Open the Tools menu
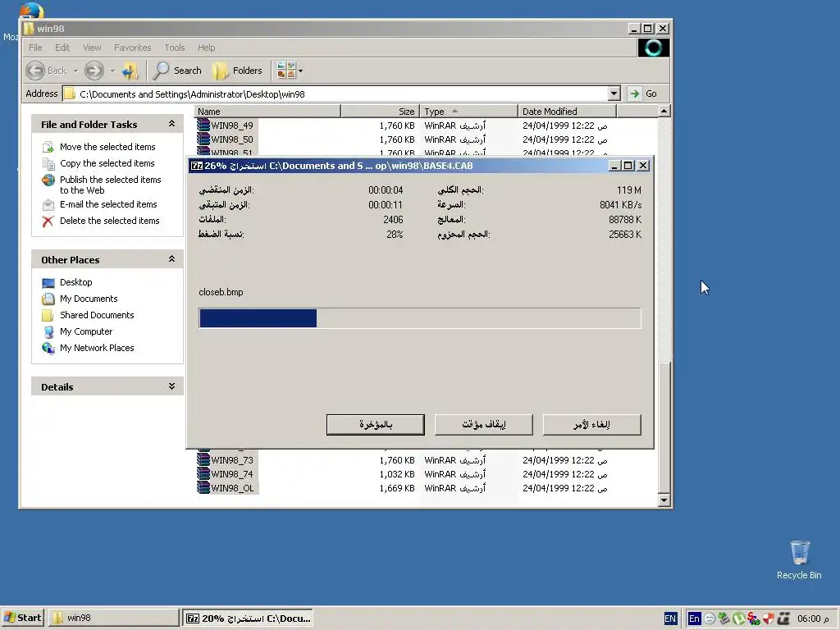840x630 pixels. click(x=175, y=48)
